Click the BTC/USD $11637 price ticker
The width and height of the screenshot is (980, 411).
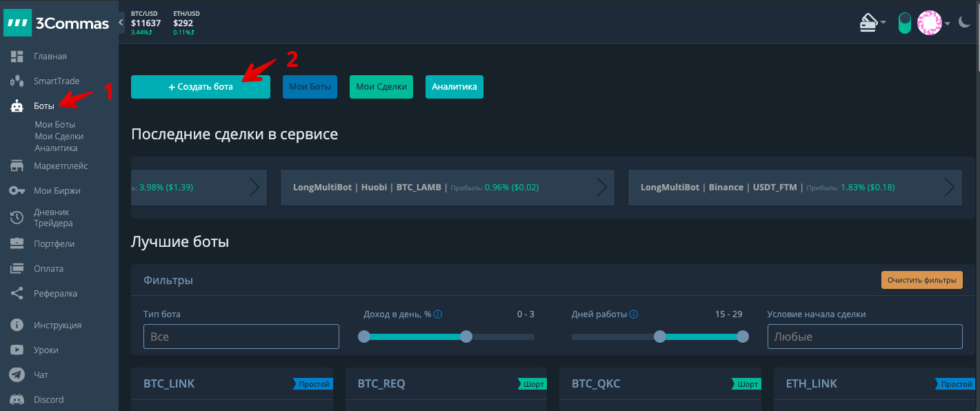coord(146,23)
